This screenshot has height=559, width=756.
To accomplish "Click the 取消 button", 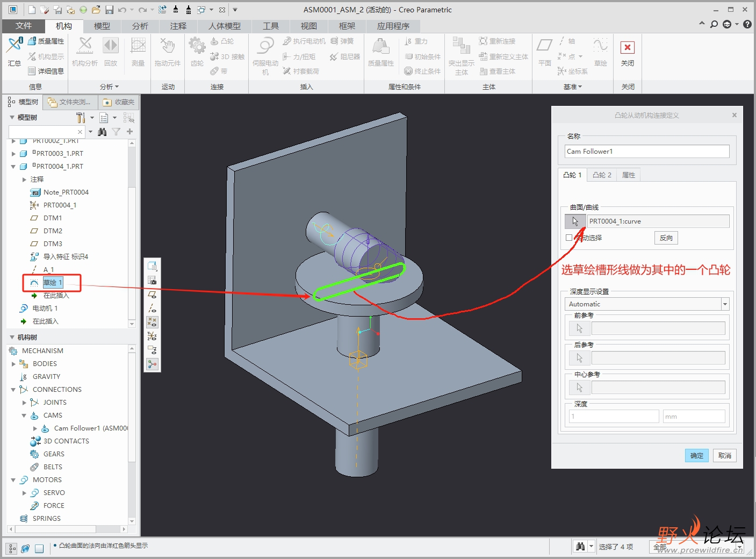I will (x=725, y=456).
